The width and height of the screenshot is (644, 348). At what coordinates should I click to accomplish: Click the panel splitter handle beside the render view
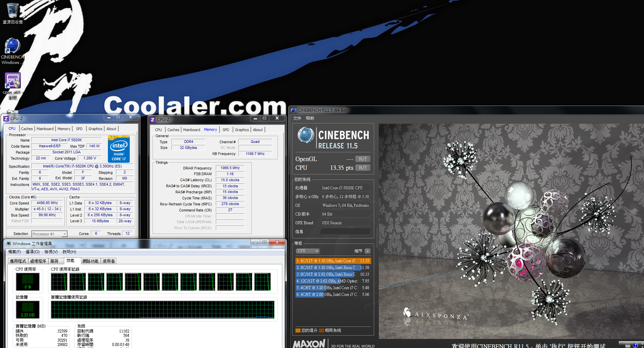pos(377,237)
